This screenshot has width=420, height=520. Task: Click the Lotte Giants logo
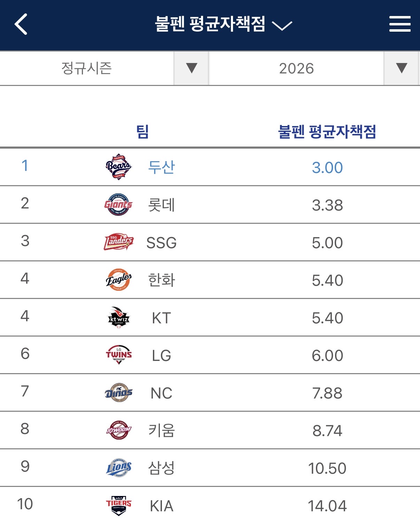(x=118, y=205)
